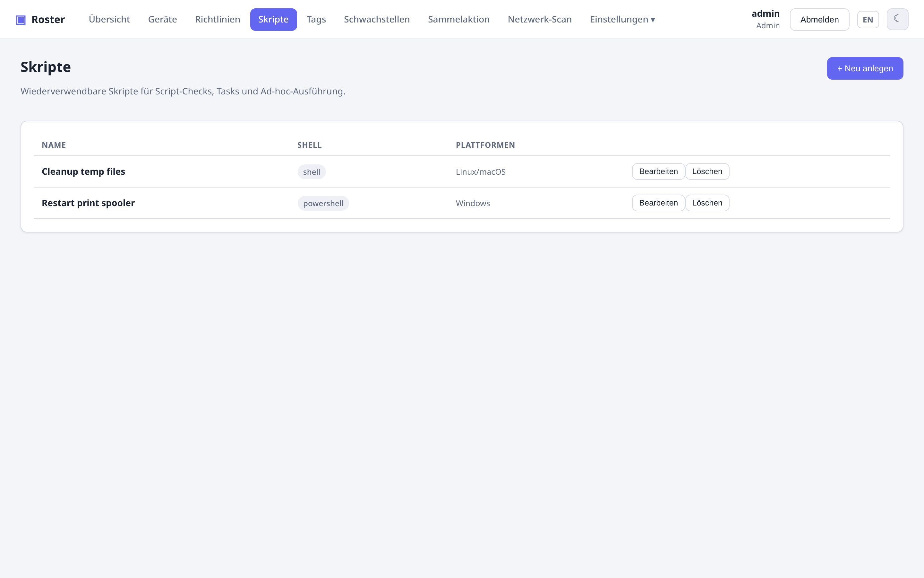The width and height of the screenshot is (924, 578).
Task: Click the Abmelden button
Action: coord(819,20)
